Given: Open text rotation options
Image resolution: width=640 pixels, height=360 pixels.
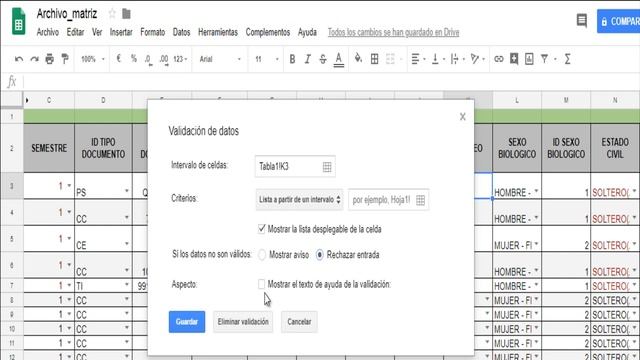Looking at the screenshot, I should click(477, 59).
